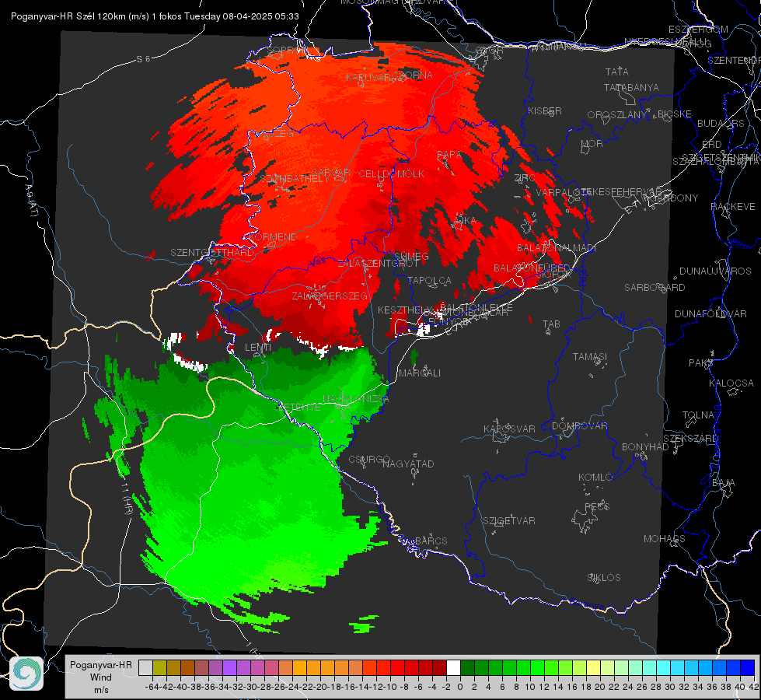Click the yellow swatch between 18 and 20
761x700 pixels.
593,667
